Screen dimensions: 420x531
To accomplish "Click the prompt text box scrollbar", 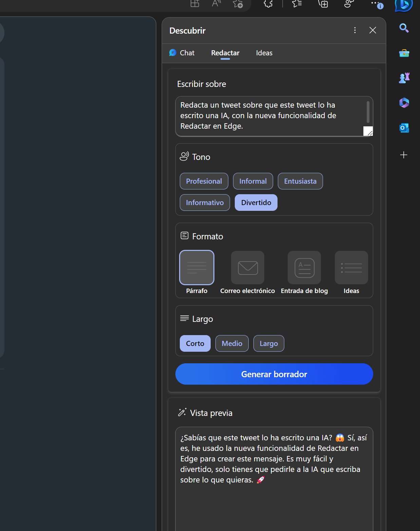I will click(368, 112).
